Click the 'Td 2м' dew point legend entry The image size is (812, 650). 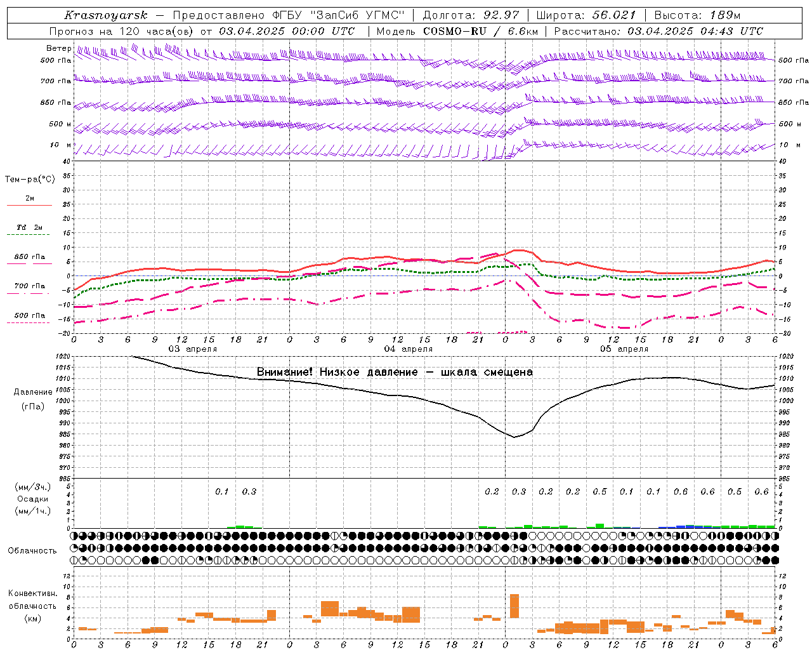click(x=29, y=227)
